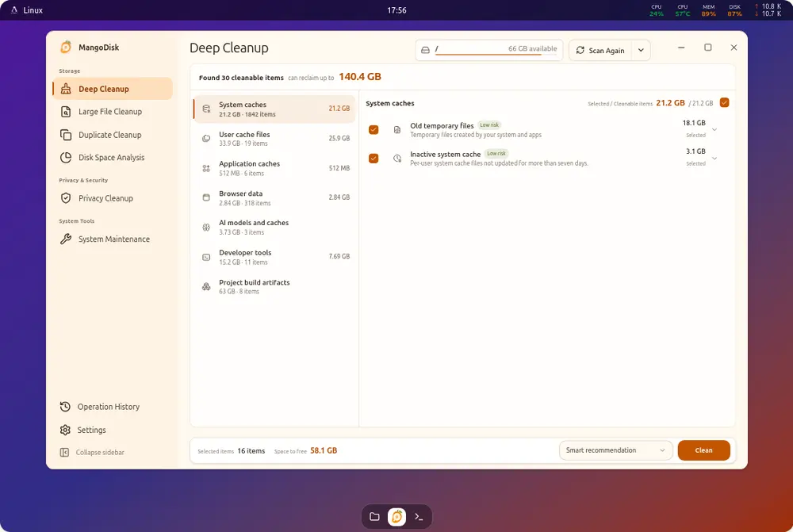Open the Scan Again dropdown arrow
Viewport: 793px width, 532px height.
tap(641, 50)
